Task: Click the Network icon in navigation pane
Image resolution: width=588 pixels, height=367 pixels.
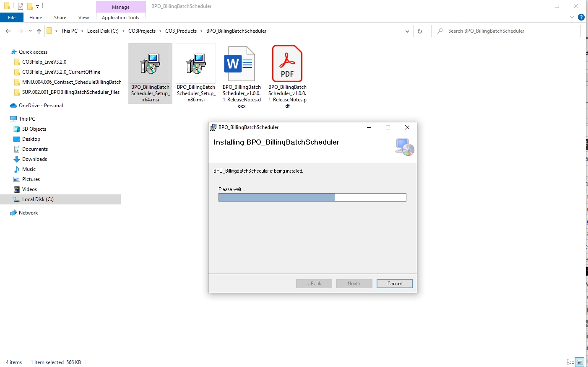Action: coord(13,213)
